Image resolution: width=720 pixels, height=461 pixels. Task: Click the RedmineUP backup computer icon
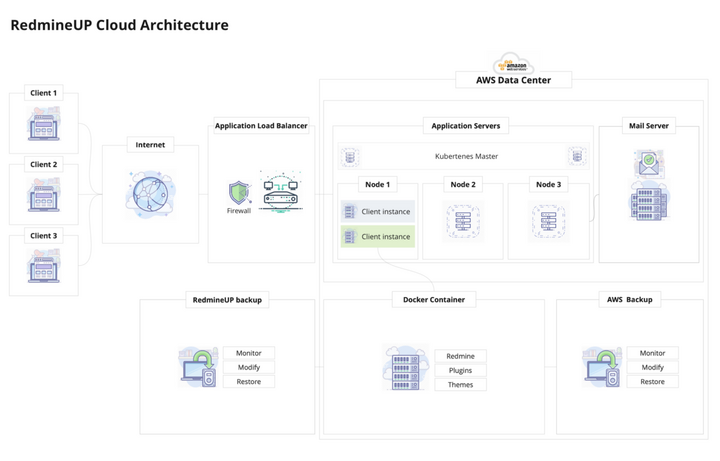pos(198,367)
